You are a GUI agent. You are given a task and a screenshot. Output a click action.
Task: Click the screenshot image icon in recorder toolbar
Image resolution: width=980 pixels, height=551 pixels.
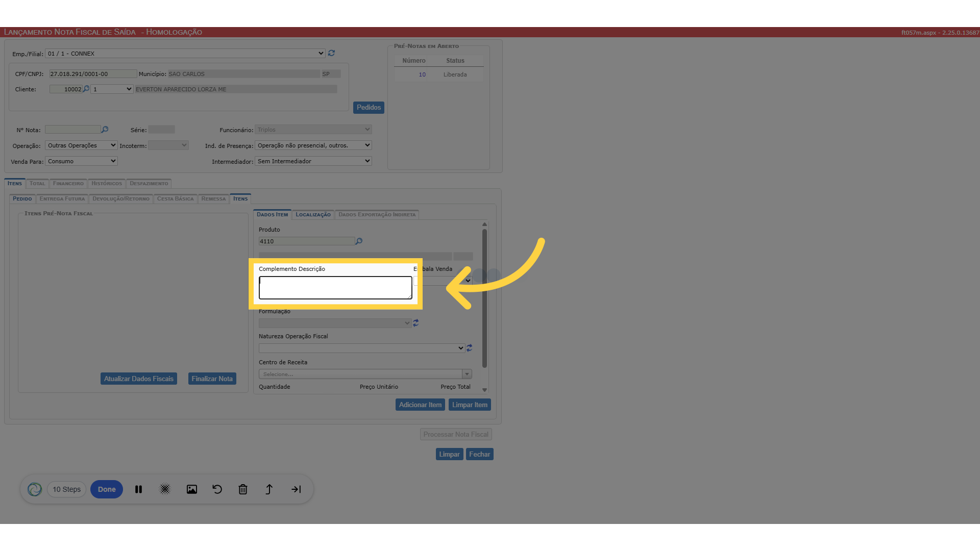click(192, 489)
